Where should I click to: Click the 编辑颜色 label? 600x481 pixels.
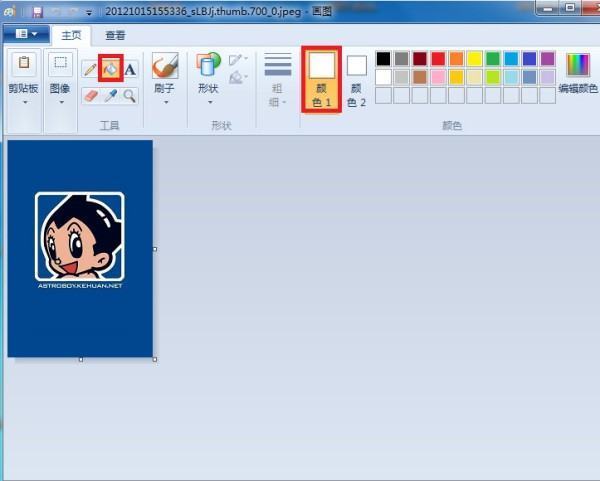click(578, 89)
